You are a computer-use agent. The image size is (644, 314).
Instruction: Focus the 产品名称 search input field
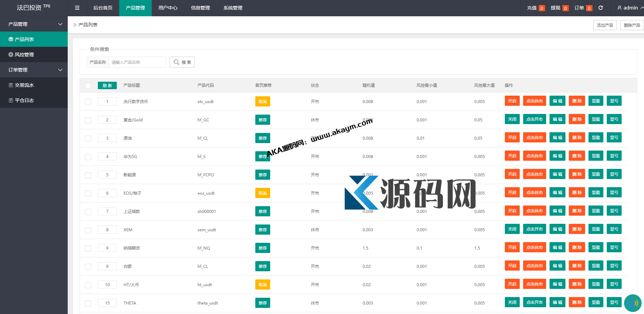point(137,62)
